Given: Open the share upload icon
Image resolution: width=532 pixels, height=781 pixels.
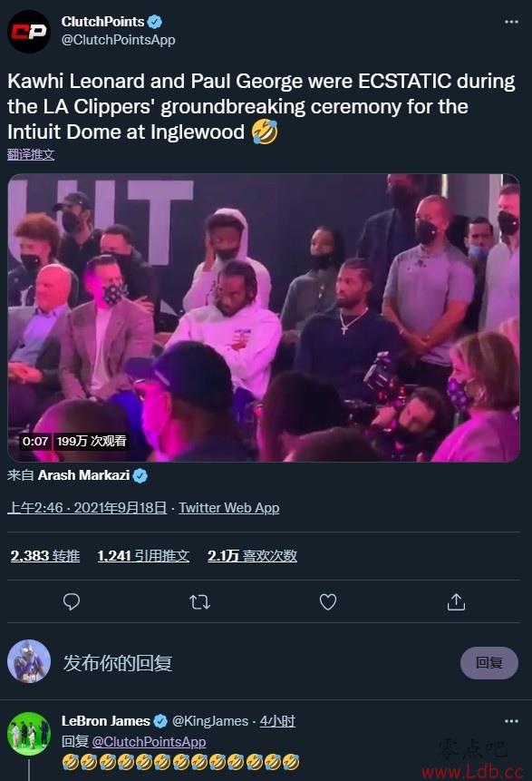Looking at the screenshot, I should 456,601.
